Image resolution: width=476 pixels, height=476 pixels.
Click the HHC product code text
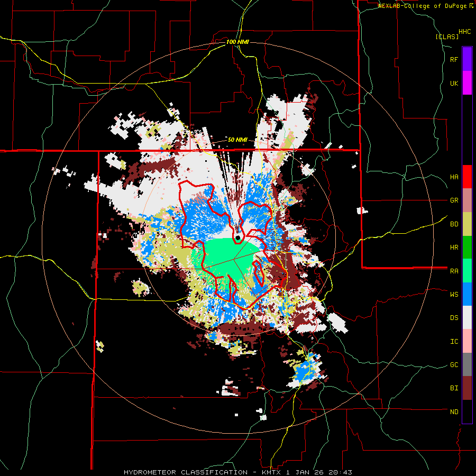point(465,32)
